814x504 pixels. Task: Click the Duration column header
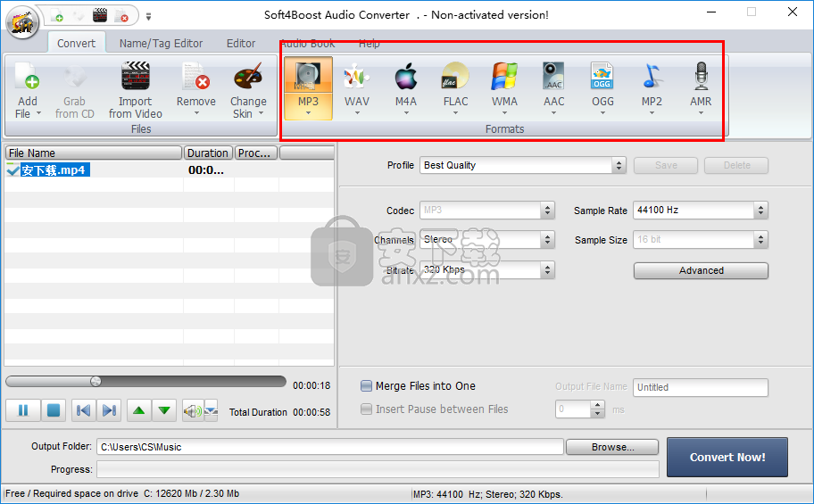tap(208, 153)
